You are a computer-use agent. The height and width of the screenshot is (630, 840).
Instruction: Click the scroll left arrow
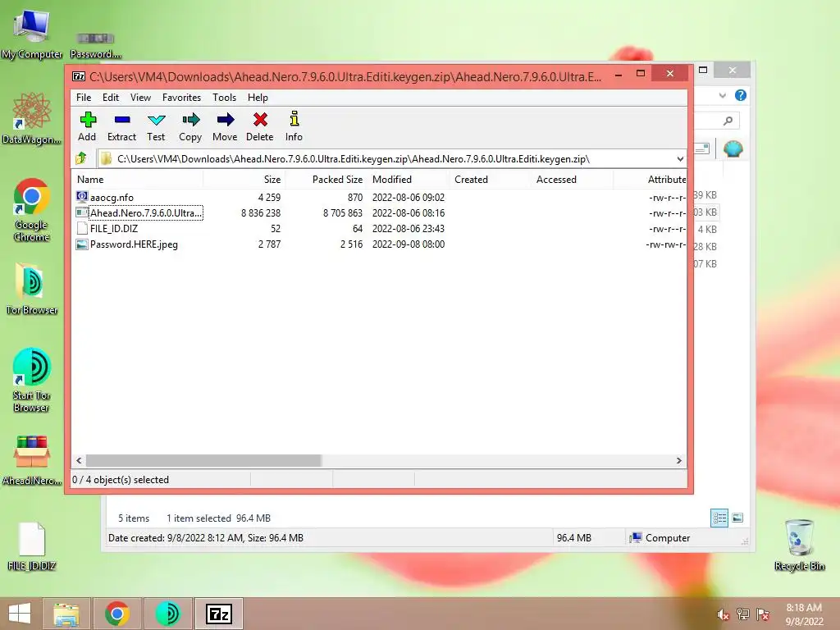point(79,461)
